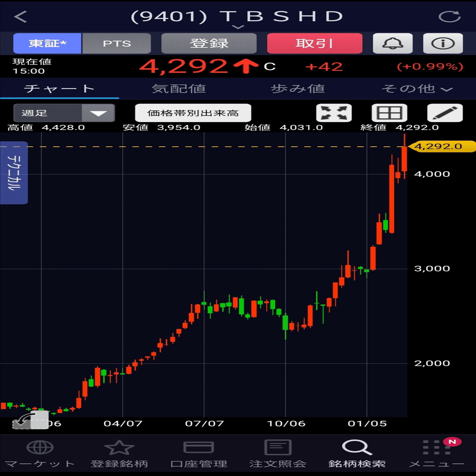This screenshot has width=476, height=476.
Task: Open stock information via info icon
Action: 443,43
